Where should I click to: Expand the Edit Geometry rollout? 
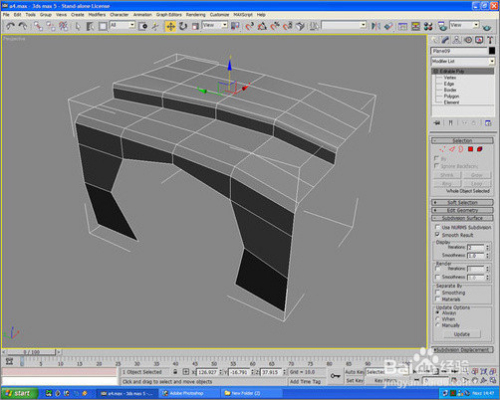pos(462,210)
